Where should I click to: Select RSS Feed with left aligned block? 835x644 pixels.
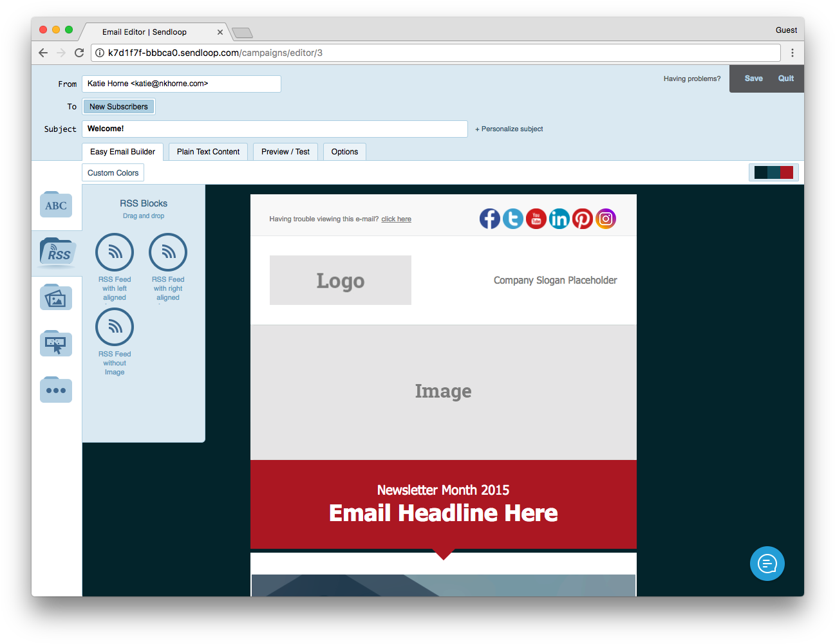point(114,253)
